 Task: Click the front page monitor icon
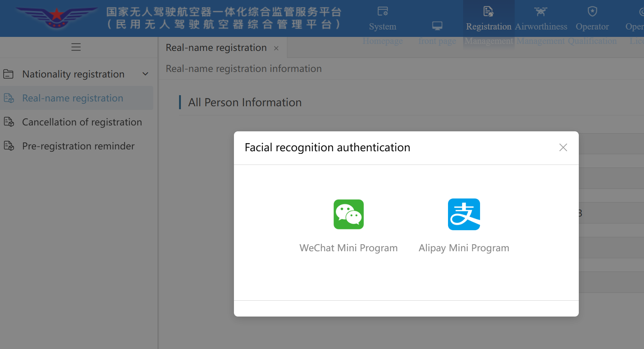437,26
